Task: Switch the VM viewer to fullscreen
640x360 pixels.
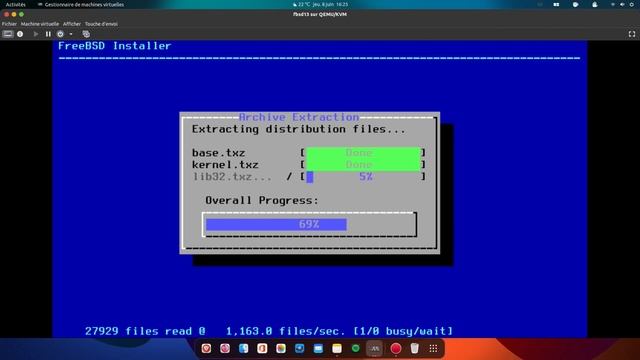Action: [632, 34]
